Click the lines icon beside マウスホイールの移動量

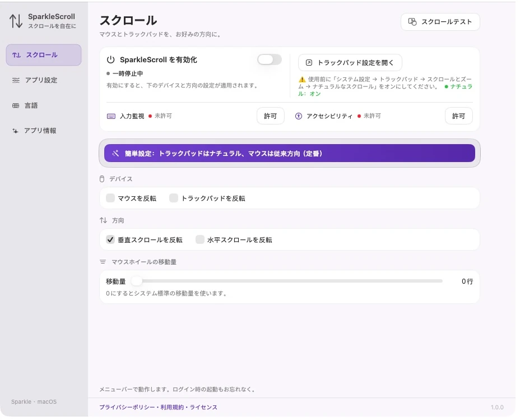click(x=103, y=262)
